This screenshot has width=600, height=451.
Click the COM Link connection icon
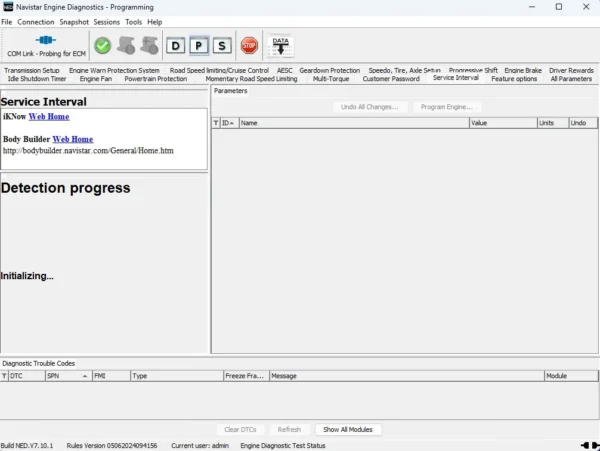[46, 40]
